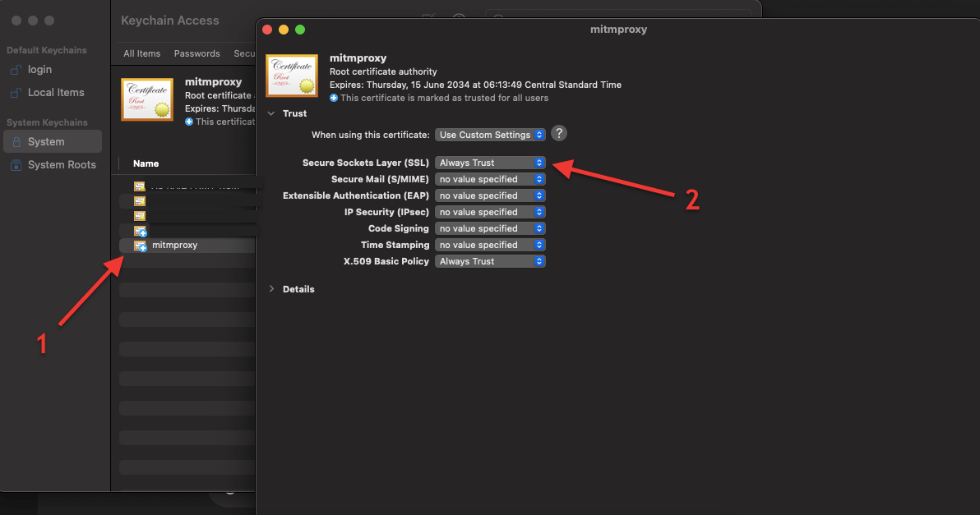The width and height of the screenshot is (980, 515).
Task: Collapse the Trust section chevron
Action: click(x=271, y=113)
